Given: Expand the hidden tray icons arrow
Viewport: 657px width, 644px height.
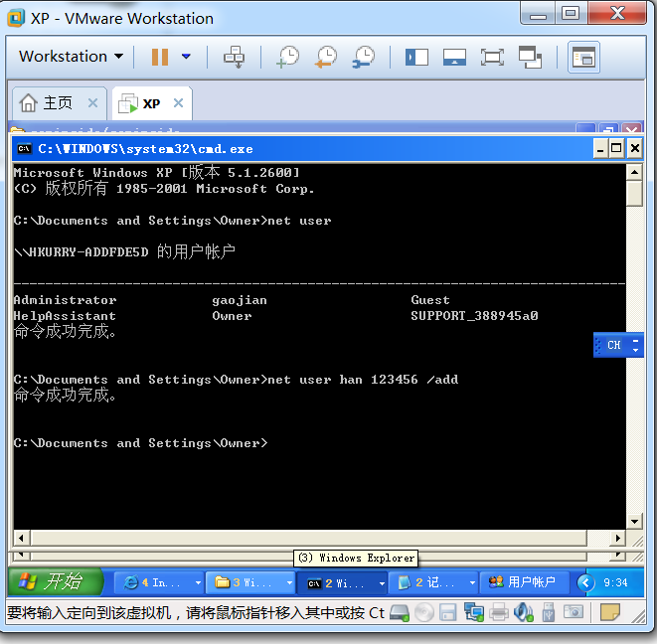Looking at the screenshot, I should pyautogui.click(x=585, y=582).
